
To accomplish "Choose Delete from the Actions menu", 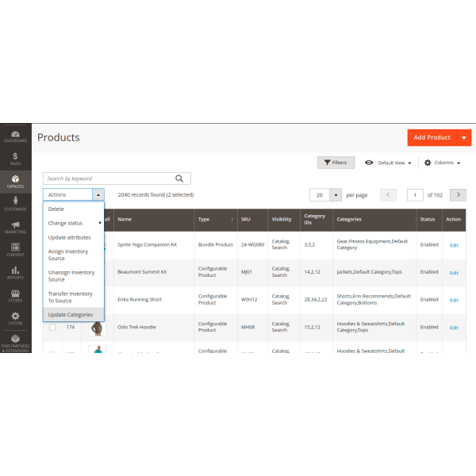I will [x=56, y=209].
